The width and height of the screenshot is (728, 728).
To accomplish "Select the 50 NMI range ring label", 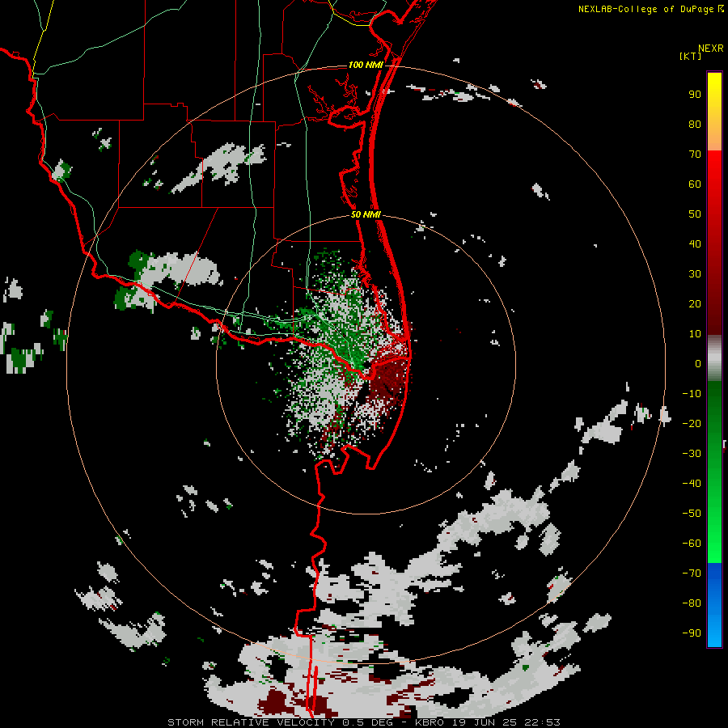I will click(366, 214).
